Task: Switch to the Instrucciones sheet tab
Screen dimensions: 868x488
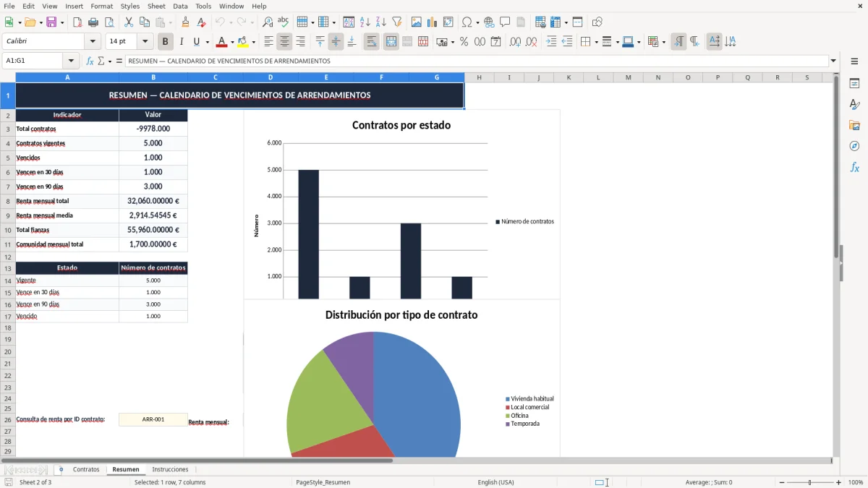Action: 170,470
